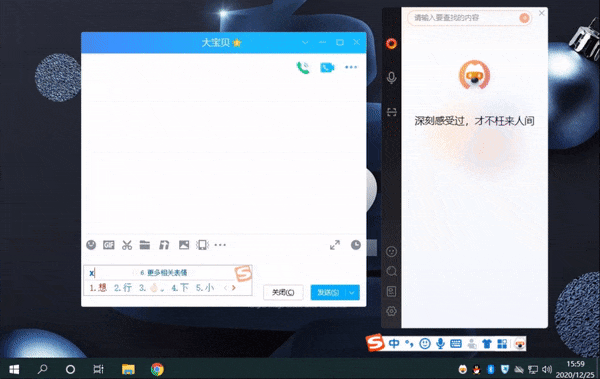Open the send file folder icon
Screen dimensions: 600x379
click(145, 245)
